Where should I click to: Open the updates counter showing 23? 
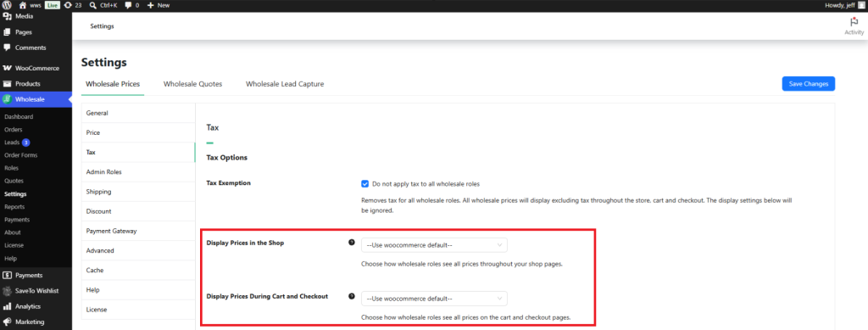[x=73, y=5]
